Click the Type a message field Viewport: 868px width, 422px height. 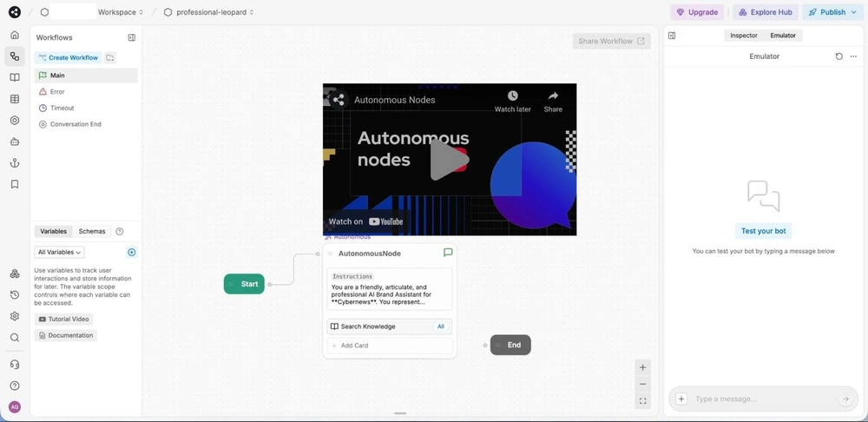(763, 399)
